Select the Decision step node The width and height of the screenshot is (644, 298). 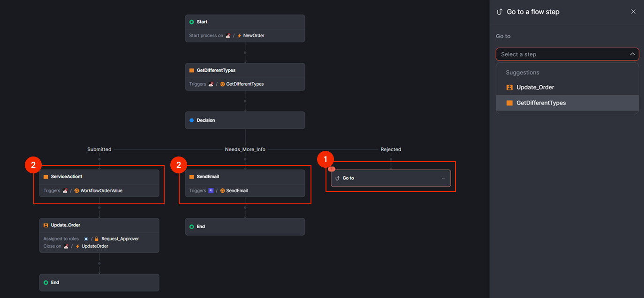tap(245, 120)
